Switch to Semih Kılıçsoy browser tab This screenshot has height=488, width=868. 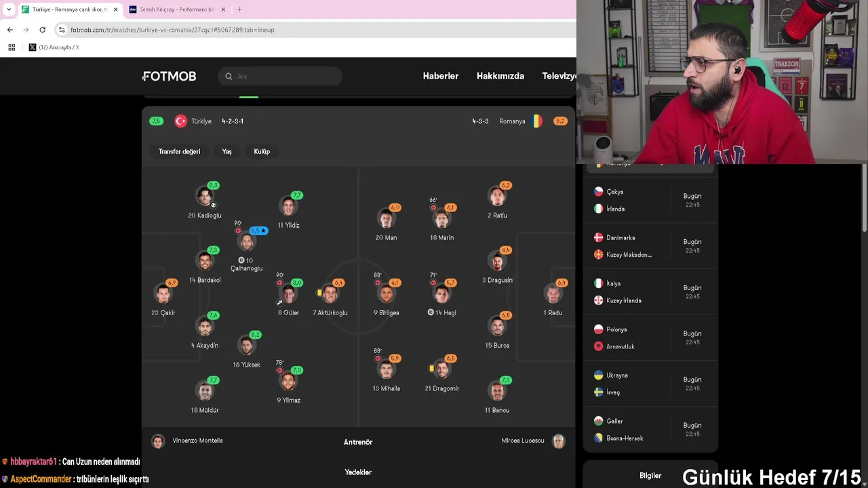point(178,9)
